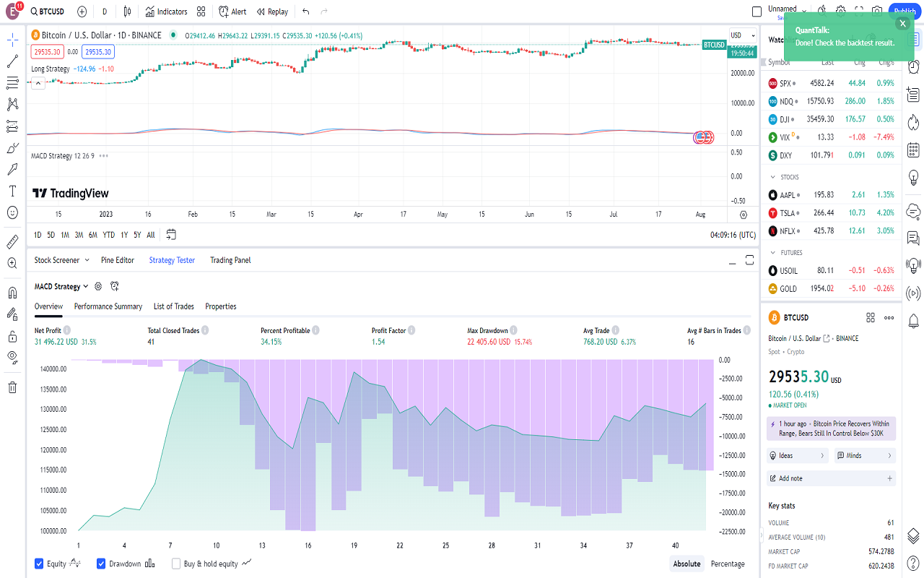Switch to the List of Trades tab
This screenshot has height=578, width=924.
[x=173, y=306]
